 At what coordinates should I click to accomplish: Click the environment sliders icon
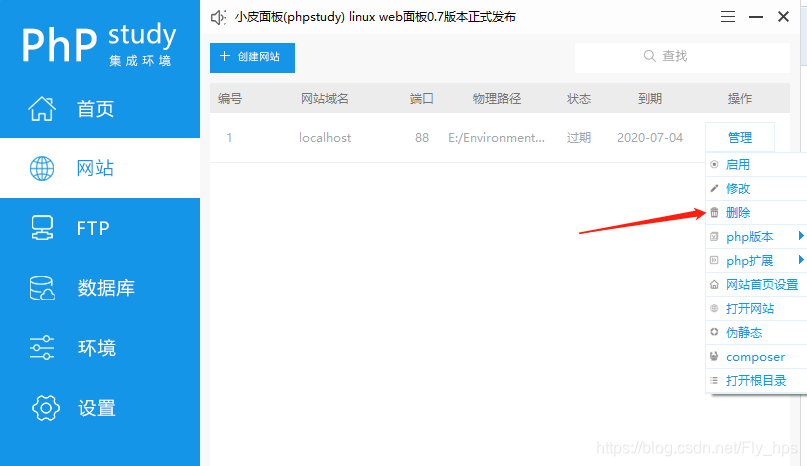[42, 348]
